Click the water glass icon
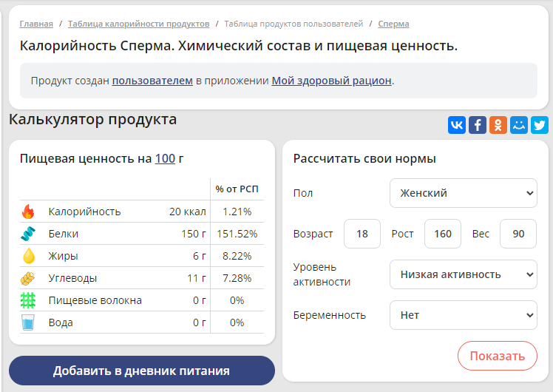 [x=28, y=322]
